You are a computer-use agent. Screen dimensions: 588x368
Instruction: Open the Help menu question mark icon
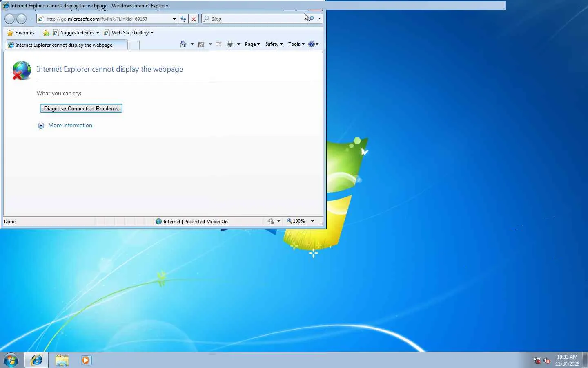313,44
